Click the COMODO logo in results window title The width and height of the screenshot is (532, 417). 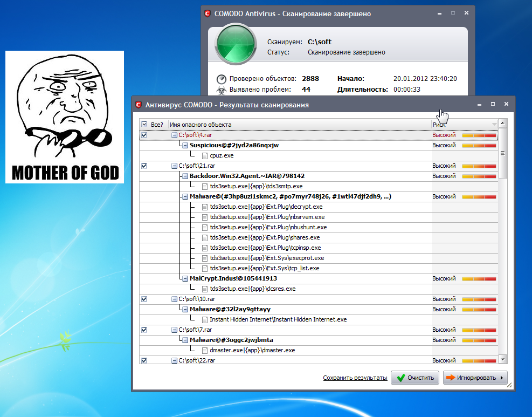[x=139, y=105]
